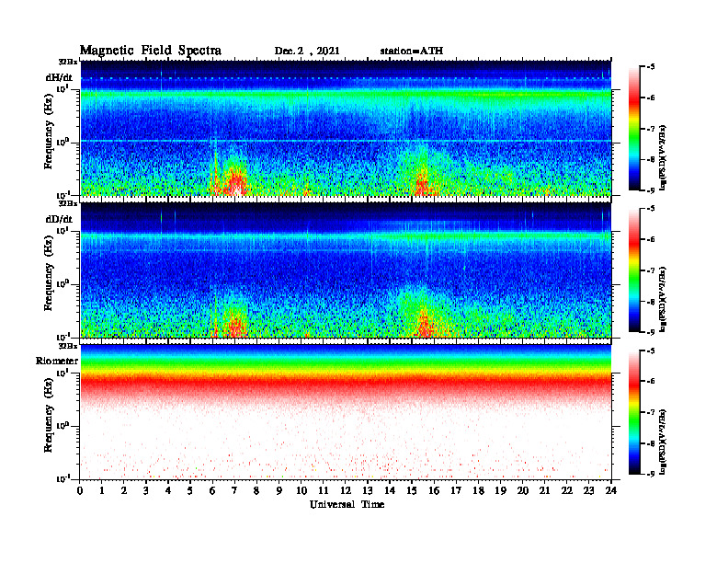The width and height of the screenshot is (728, 563).
Task: Select the "dH/dt" panel label
Action: tap(59, 77)
